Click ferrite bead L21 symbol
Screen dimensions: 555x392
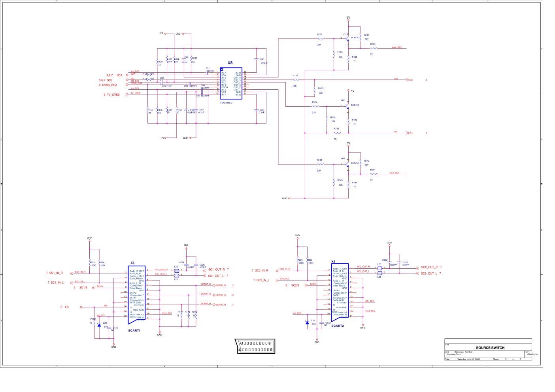pos(380,273)
